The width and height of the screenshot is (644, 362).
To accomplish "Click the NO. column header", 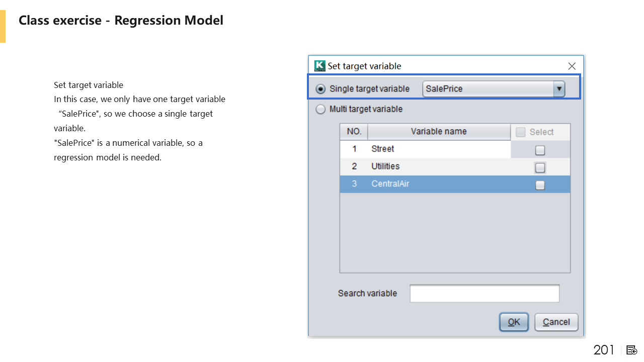I will (x=354, y=132).
